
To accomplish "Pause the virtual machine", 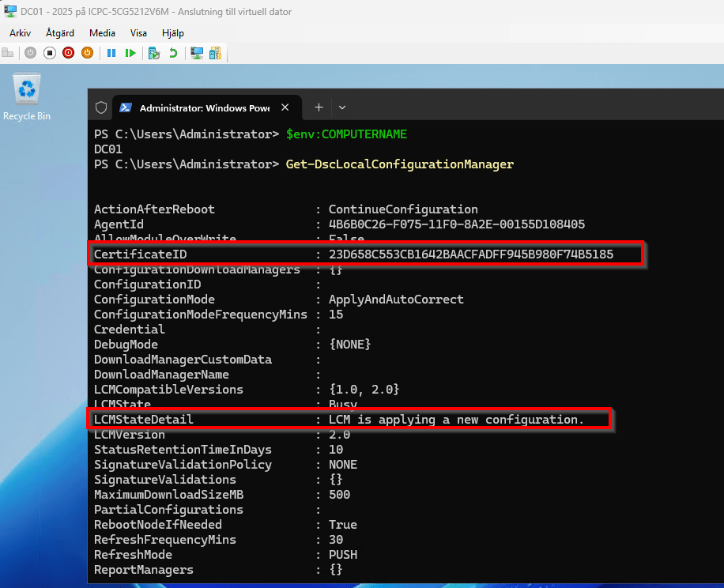I will (111, 53).
